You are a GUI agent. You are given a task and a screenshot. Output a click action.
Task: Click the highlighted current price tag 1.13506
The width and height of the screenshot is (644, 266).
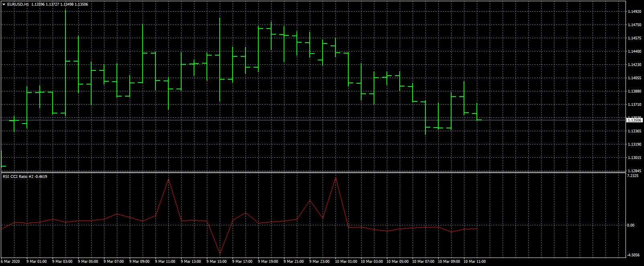click(634, 120)
